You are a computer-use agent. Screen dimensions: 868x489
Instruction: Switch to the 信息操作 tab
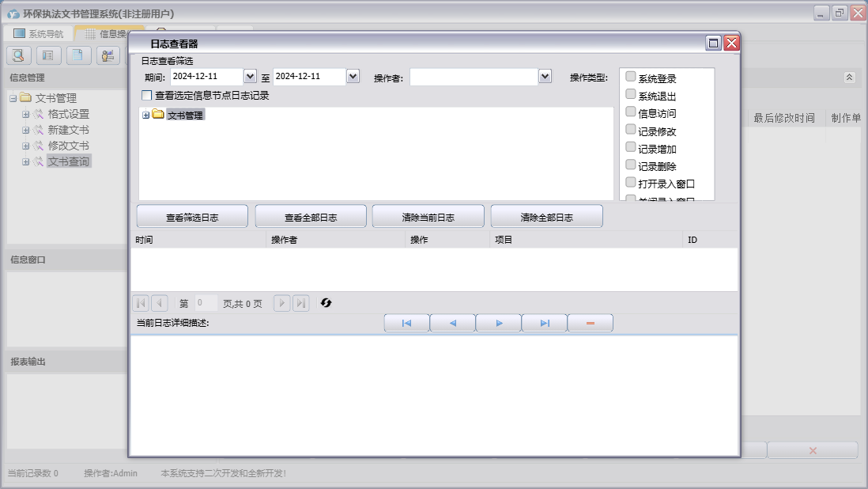coord(106,34)
